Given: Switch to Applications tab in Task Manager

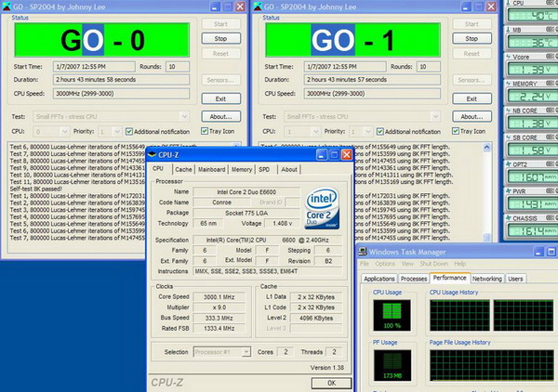Looking at the screenshot, I should pyautogui.click(x=379, y=279).
